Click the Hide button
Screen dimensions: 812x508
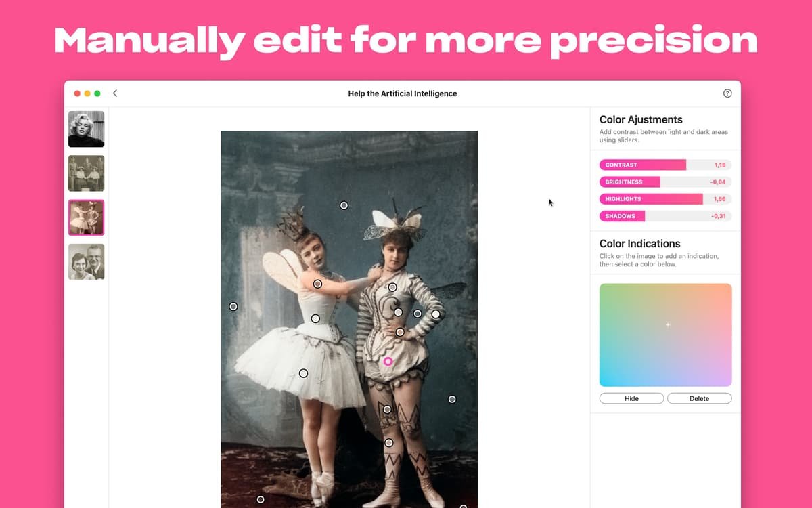(x=631, y=398)
